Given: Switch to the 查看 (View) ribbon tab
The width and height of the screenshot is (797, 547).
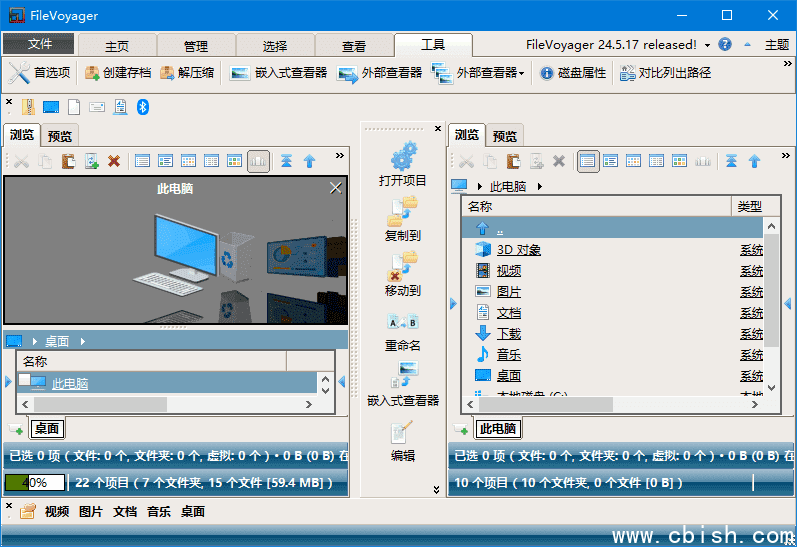Looking at the screenshot, I should (x=354, y=46).
